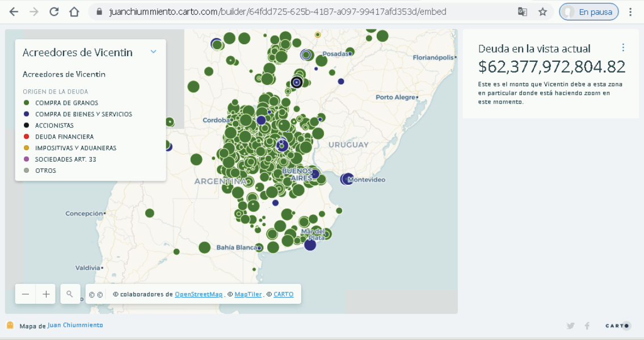
Task: Open the debt widget options menu
Action: (x=623, y=48)
